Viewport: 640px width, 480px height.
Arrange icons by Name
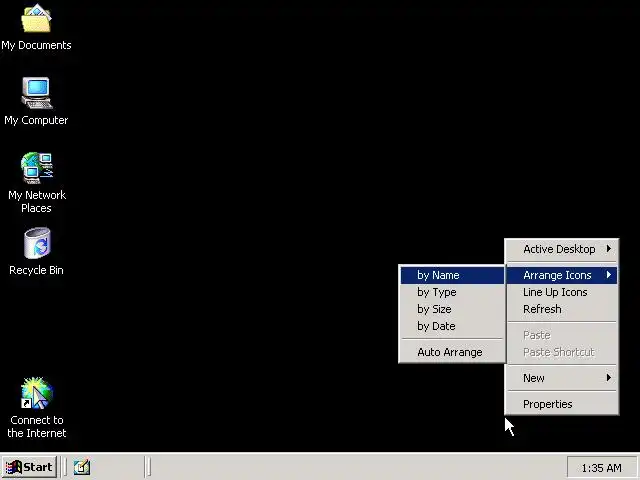click(452, 275)
